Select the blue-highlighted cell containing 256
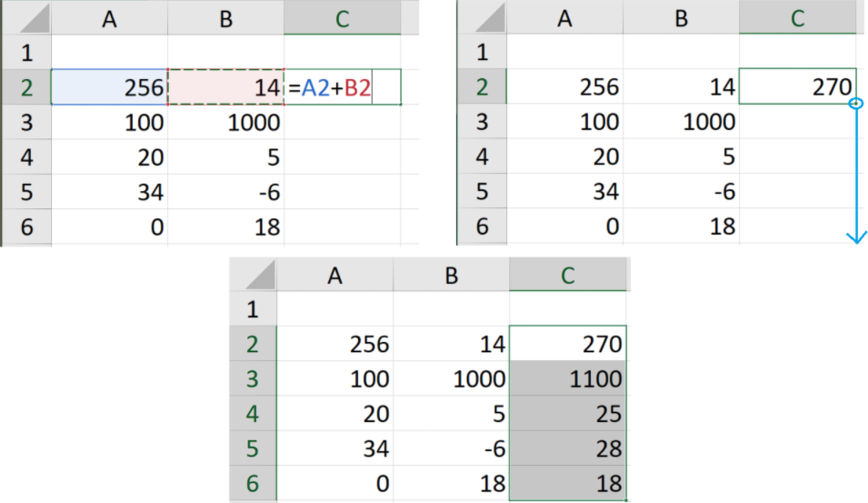The height and width of the screenshot is (503, 868). point(110,87)
